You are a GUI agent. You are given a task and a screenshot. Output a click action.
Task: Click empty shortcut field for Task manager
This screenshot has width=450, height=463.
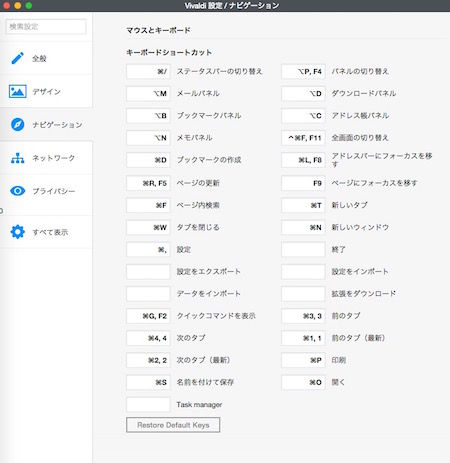pyautogui.click(x=148, y=405)
